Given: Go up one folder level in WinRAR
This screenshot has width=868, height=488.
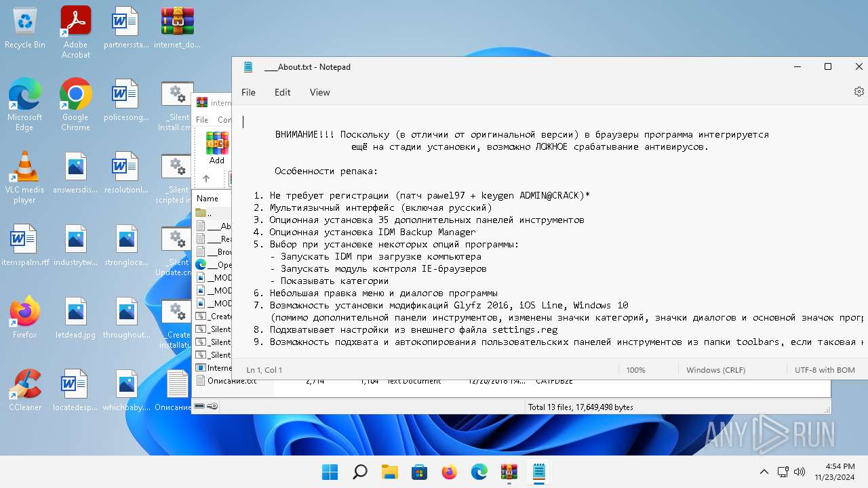Looking at the screenshot, I should pos(206,179).
